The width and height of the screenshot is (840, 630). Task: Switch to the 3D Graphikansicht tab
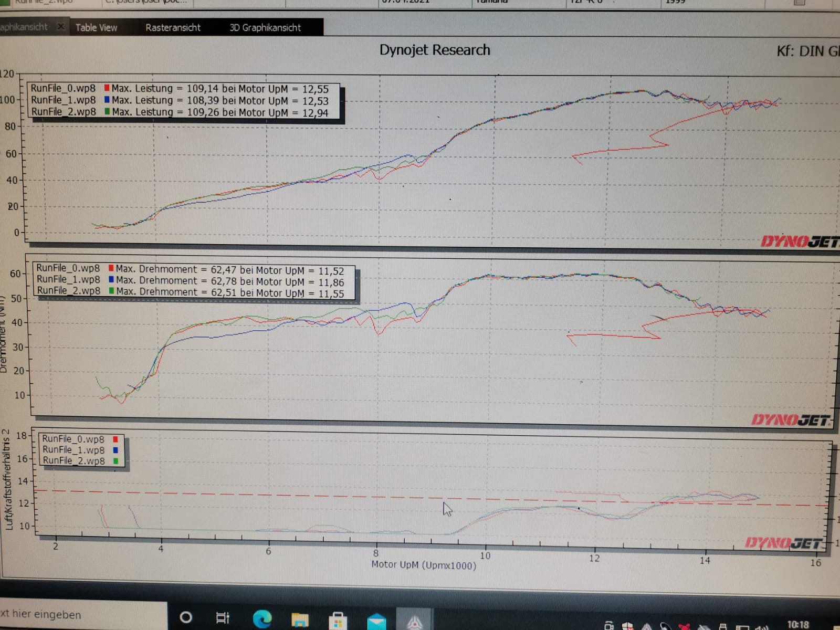click(x=265, y=28)
